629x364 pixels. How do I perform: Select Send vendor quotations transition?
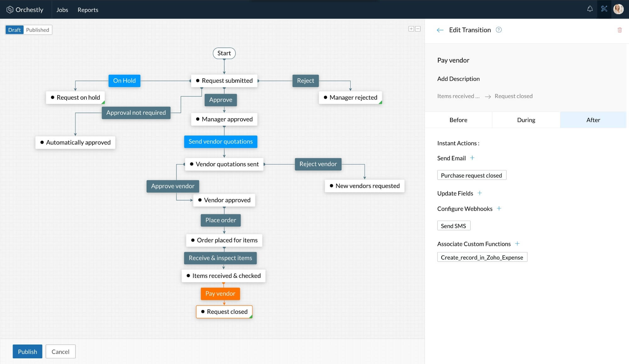pos(220,141)
